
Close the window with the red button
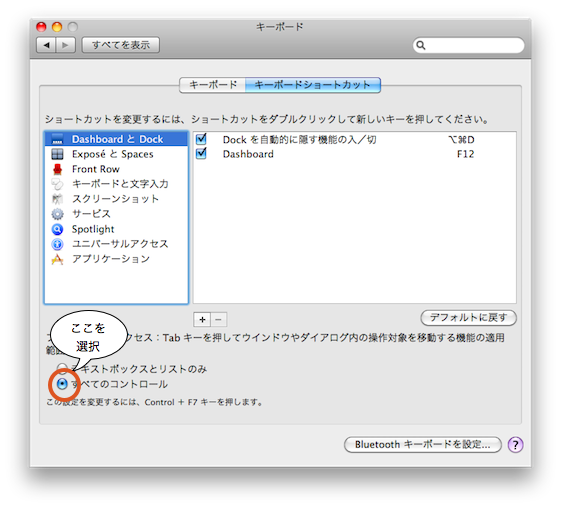[x=42, y=27]
